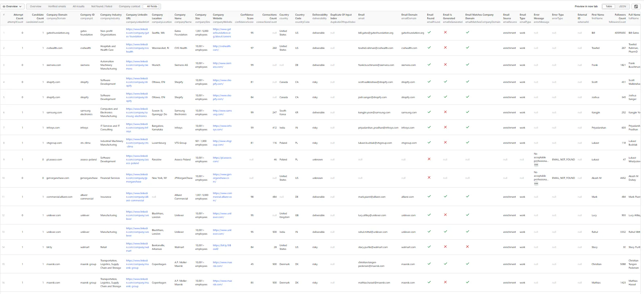Select email frank.buschmann@siemens.com cell
This screenshot has width=644, height=294.
376,65
